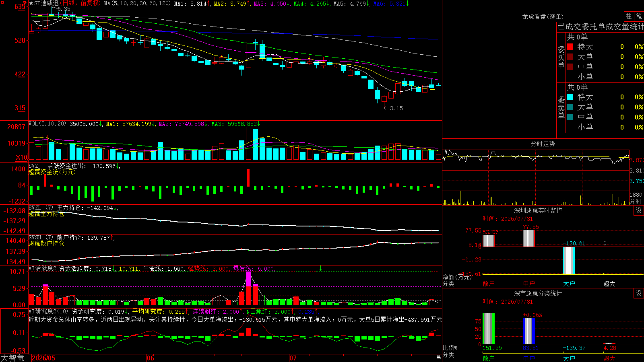The height and width of the screenshot is (362, 644).
Task: Switch 龙虎看盘 to 笔 tick view
Action: (639, 16)
